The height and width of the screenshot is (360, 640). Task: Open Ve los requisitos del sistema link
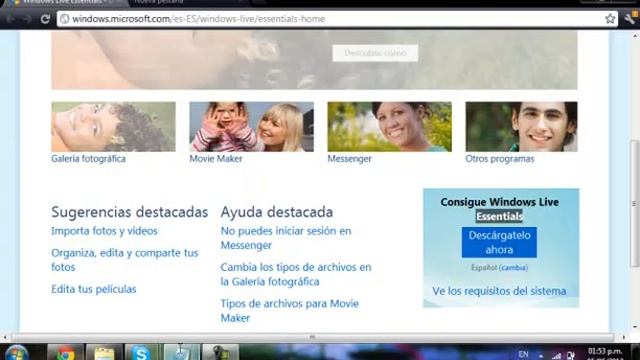point(499,291)
